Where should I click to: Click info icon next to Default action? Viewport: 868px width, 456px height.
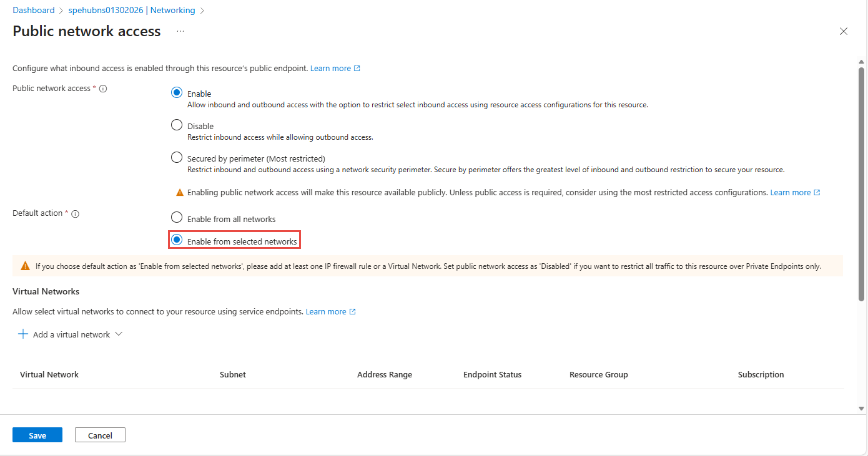[75, 214]
